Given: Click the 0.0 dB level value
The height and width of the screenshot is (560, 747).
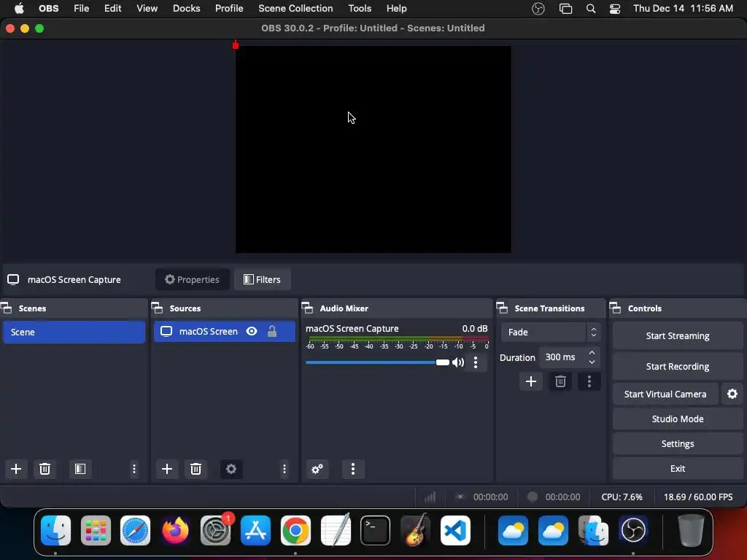Looking at the screenshot, I should point(474,329).
